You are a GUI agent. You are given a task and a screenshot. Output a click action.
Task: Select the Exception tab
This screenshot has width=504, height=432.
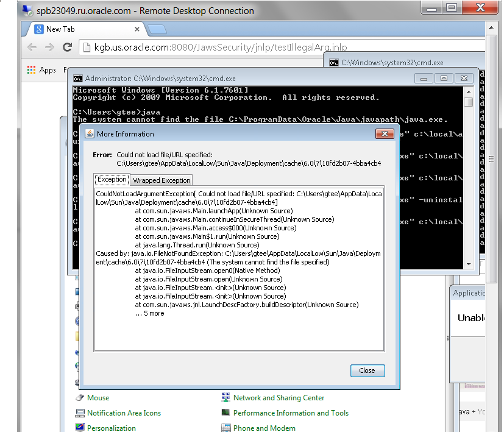pyautogui.click(x=112, y=179)
